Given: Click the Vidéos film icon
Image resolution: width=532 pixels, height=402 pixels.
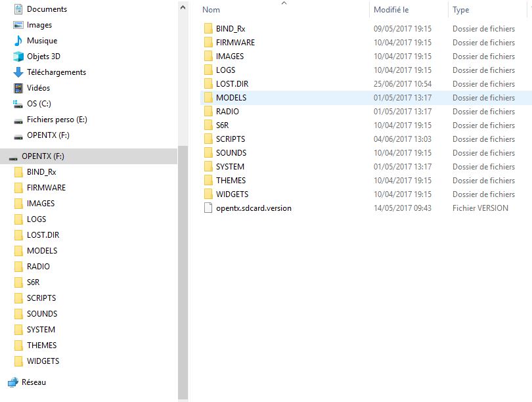Looking at the screenshot, I should pos(18,88).
